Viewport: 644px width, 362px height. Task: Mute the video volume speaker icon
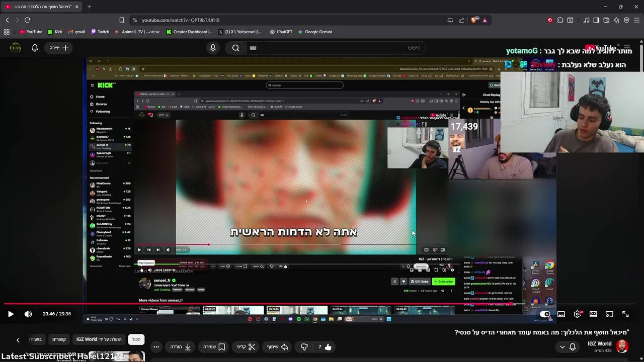pyautogui.click(x=28, y=314)
